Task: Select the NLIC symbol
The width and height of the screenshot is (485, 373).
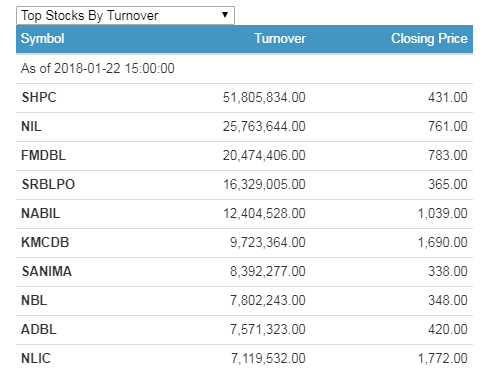Action: point(36,358)
